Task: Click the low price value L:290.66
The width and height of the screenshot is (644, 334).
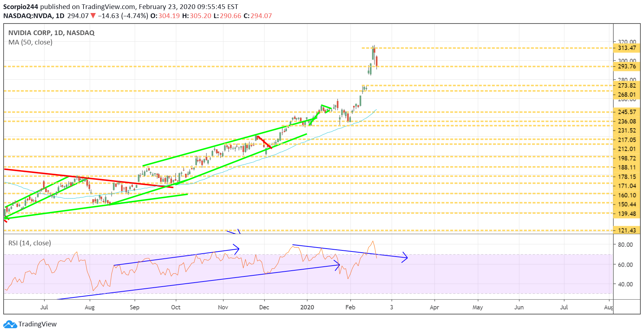Action: point(227,16)
